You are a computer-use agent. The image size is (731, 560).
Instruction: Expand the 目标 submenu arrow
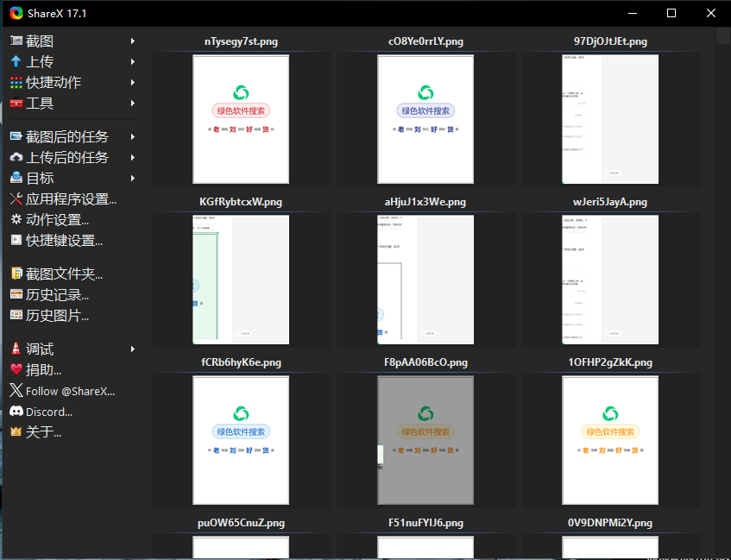pos(133,178)
